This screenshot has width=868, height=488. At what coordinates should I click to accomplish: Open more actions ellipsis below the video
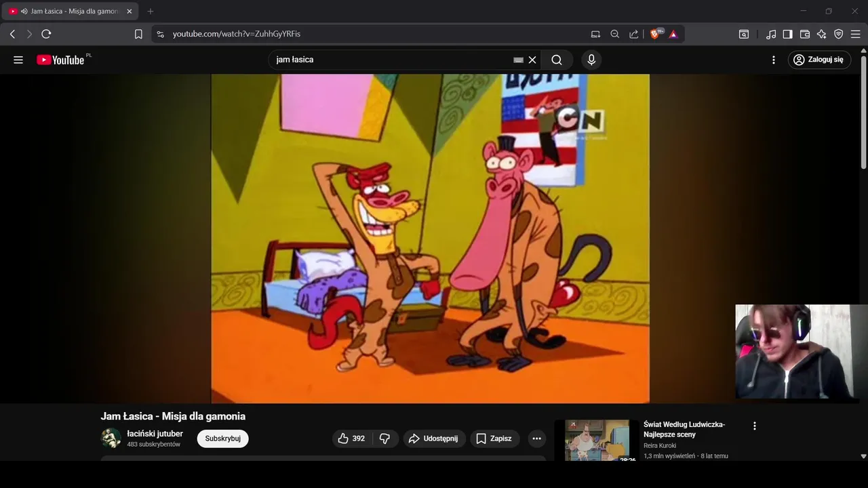[536, 439]
